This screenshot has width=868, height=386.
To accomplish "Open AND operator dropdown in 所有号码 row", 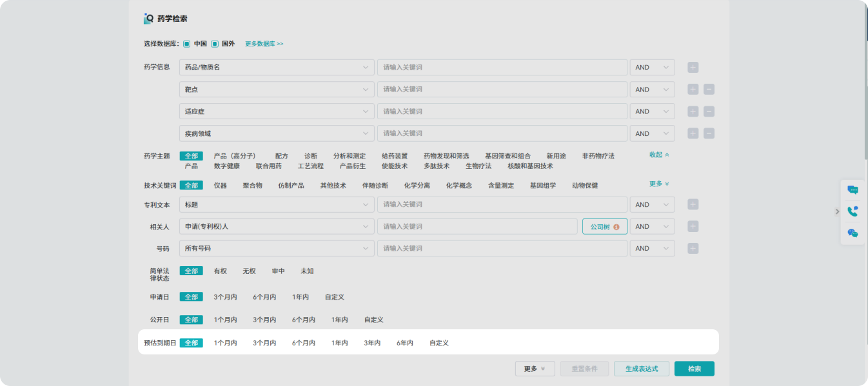I will click(653, 248).
